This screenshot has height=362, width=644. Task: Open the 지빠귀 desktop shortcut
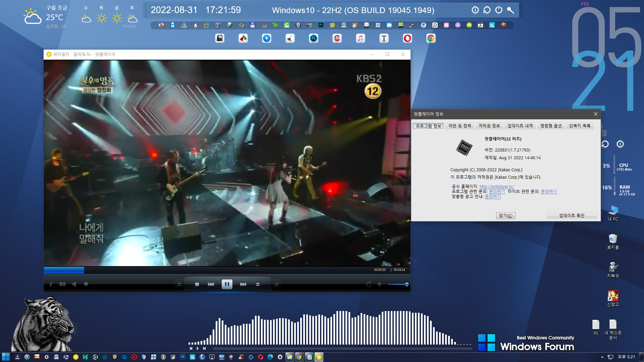click(x=613, y=270)
